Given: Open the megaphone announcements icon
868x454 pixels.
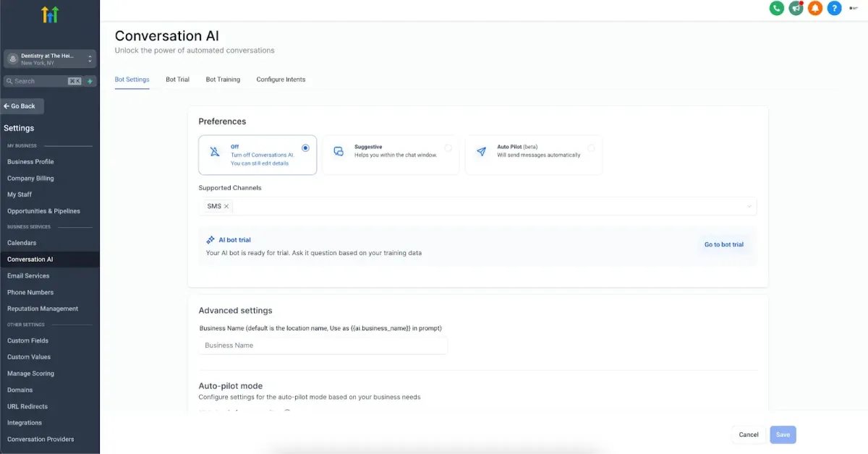Looking at the screenshot, I should tap(796, 9).
